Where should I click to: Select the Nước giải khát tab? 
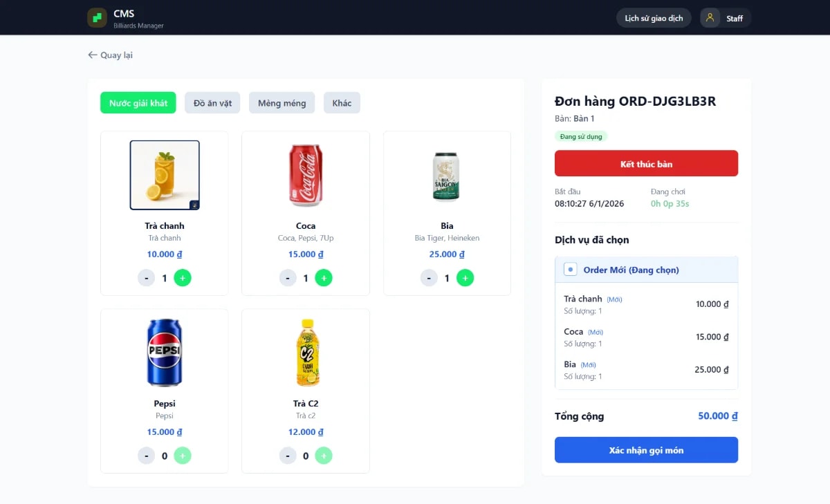point(138,103)
